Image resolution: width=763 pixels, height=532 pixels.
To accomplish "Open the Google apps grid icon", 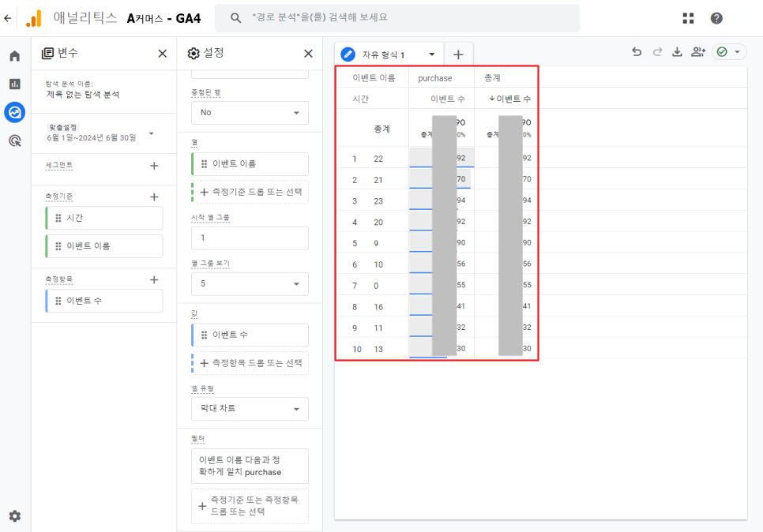I will click(688, 18).
